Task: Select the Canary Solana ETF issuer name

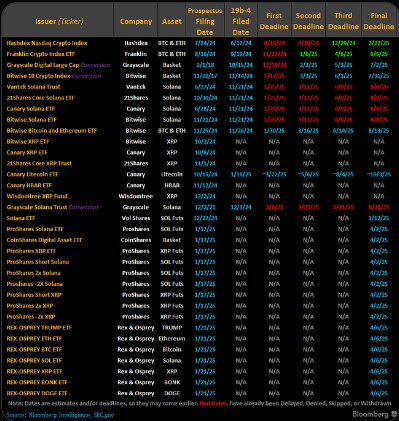Action: [31, 109]
